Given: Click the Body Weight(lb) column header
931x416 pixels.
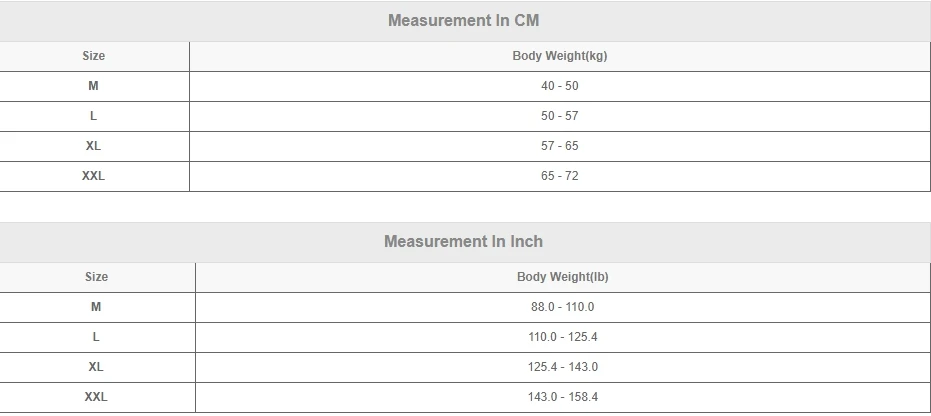Looking at the screenshot, I should pyautogui.click(x=562, y=277).
